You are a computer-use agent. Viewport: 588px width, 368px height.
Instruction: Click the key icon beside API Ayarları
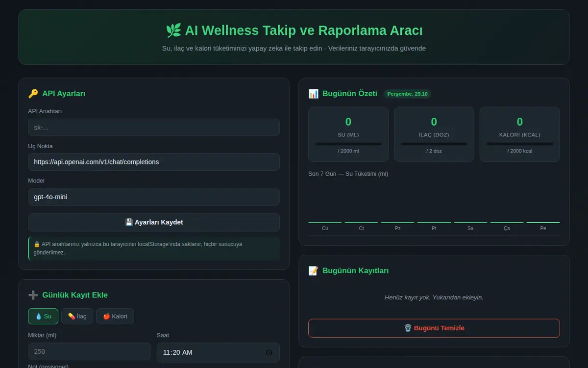pos(33,93)
